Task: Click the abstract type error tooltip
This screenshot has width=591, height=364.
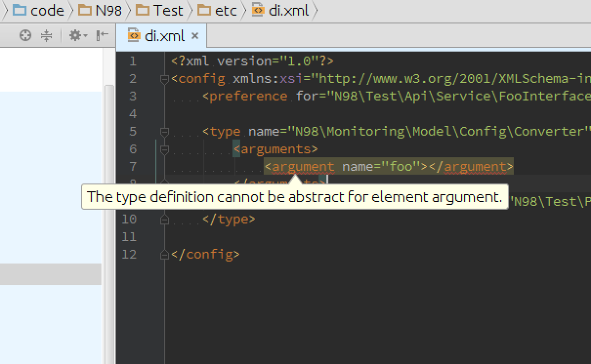Action: pyautogui.click(x=295, y=197)
